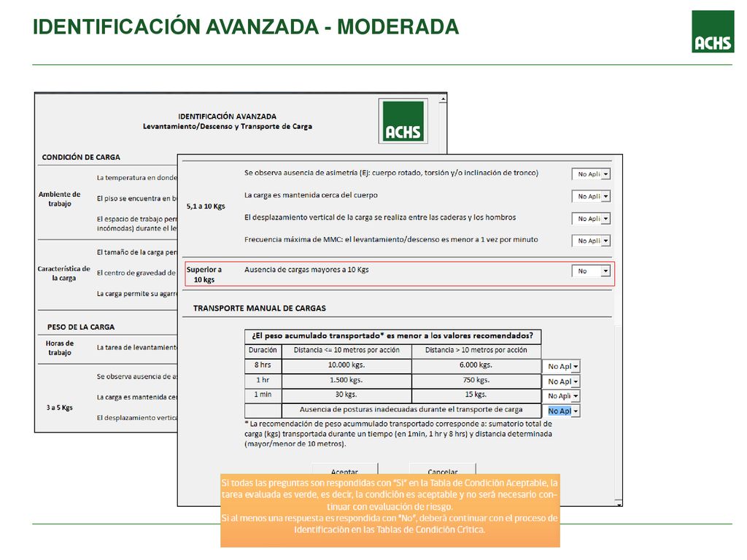Click '1 hr' duration cell

[263, 381]
